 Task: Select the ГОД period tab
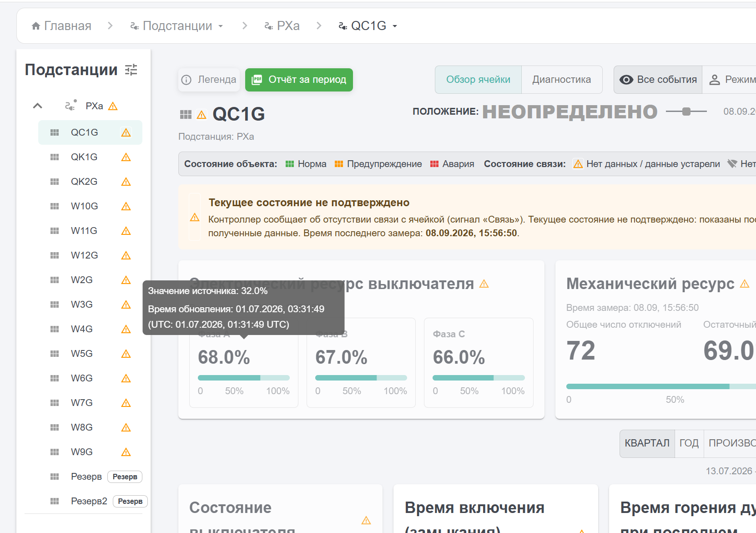pyautogui.click(x=689, y=443)
